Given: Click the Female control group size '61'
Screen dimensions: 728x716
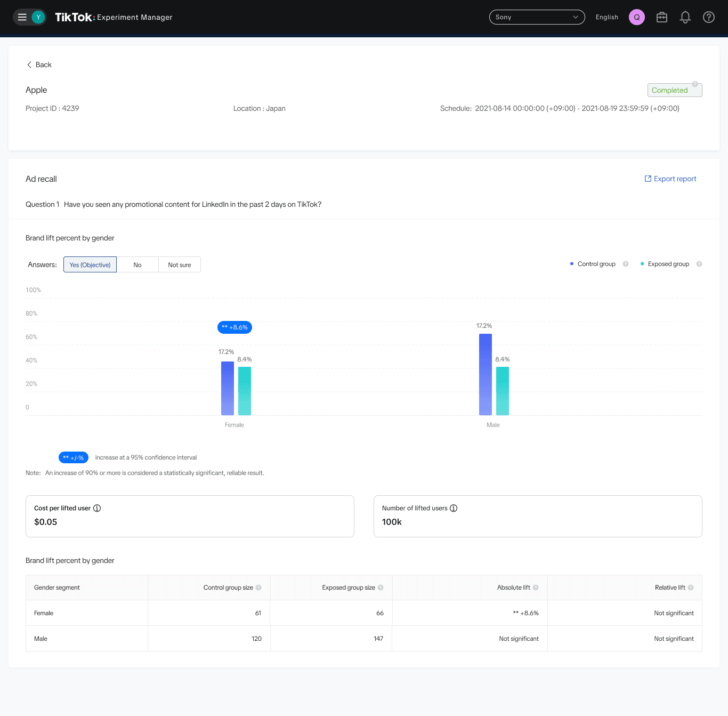Looking at the screenshot, I should [x=258, y=613].
